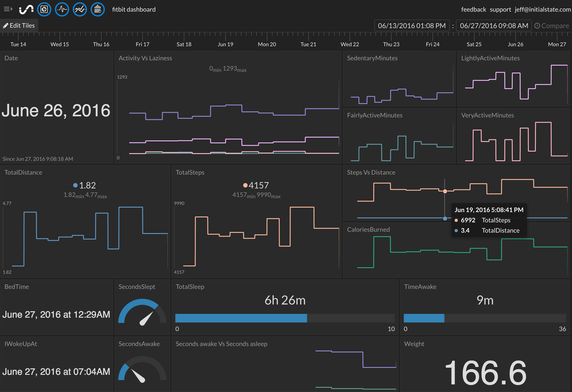Click the SecondsSlept gauge tile
This screenshot has width=572, height=392.
142,311
